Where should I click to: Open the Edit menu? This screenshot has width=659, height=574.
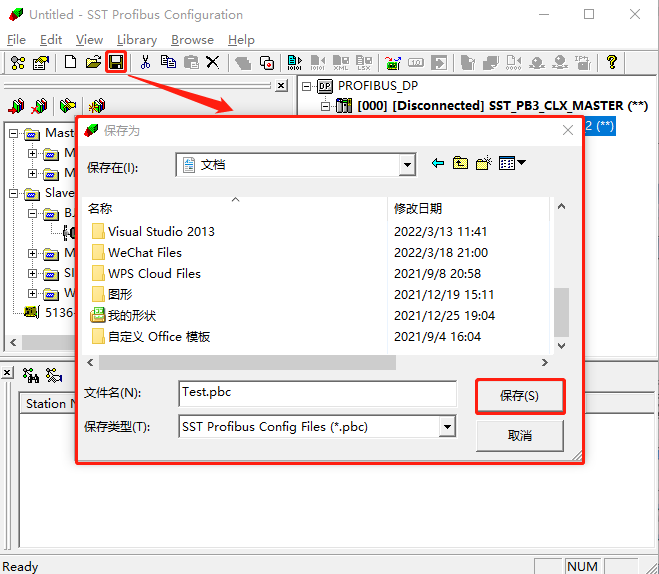click(x=51, y=40)
